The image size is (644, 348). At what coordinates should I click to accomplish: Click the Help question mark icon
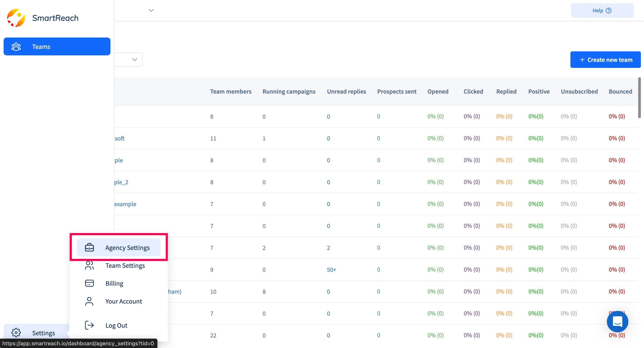609,10
